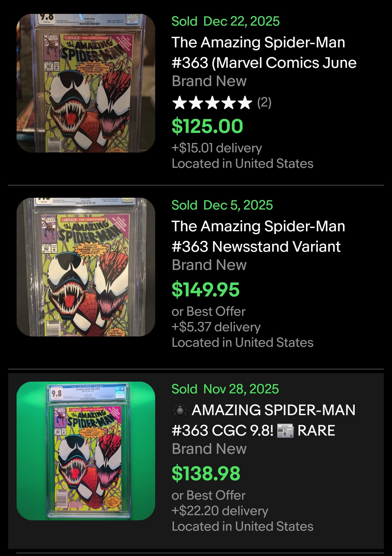
Task: Click the $138.98 sold price
Action: pyautogui.click(x=206, y=473)
